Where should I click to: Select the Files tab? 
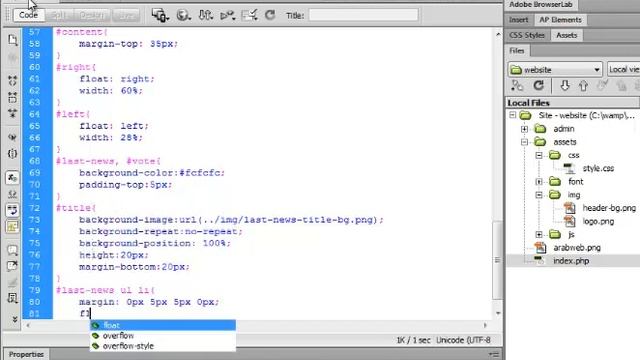point(517,51)
